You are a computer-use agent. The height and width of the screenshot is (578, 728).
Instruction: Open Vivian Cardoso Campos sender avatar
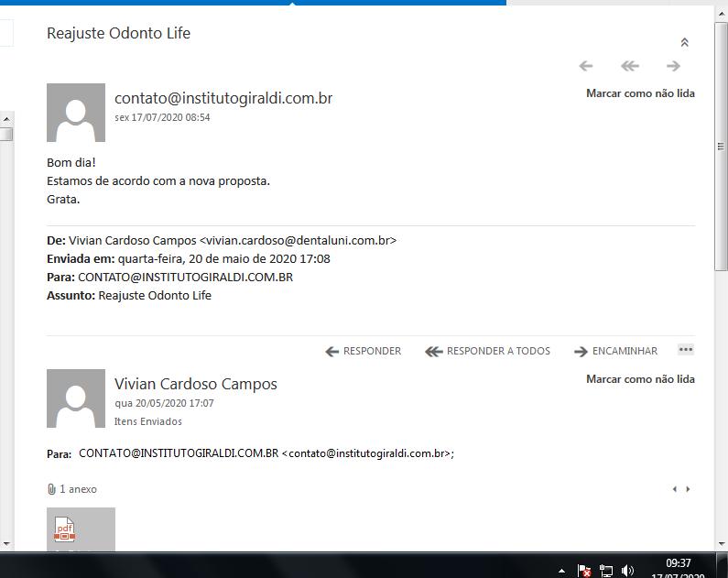point(76,398)
